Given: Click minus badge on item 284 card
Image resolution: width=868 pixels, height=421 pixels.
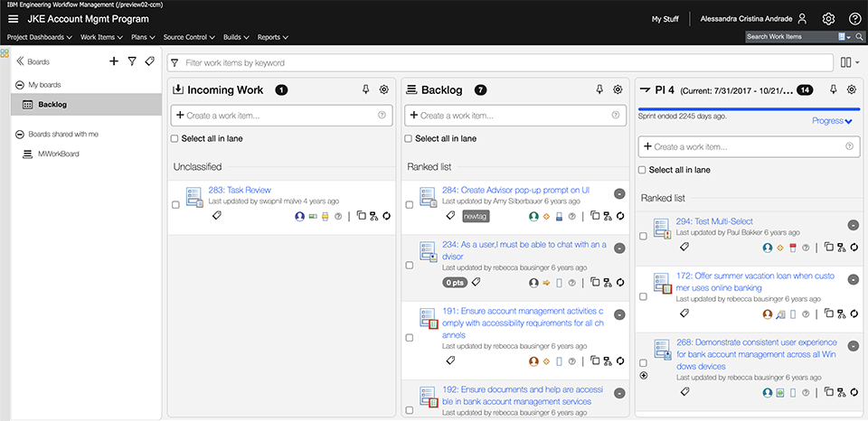Looking at the screenshot, I should 620,193.
